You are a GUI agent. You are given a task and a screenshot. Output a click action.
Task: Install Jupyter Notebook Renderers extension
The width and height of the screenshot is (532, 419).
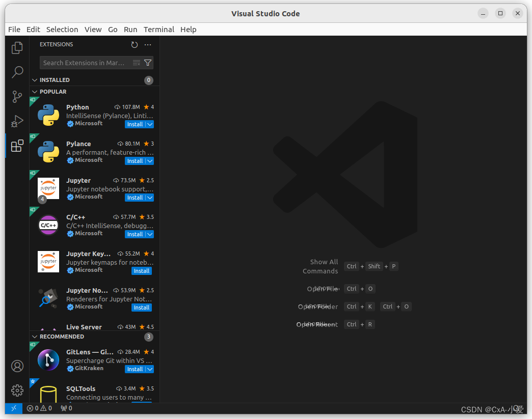142,308
